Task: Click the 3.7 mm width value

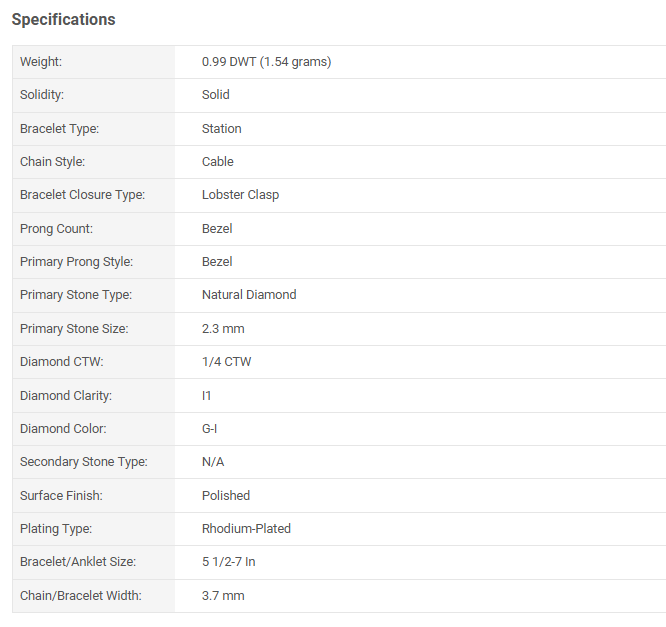Action: click(223, 596)
